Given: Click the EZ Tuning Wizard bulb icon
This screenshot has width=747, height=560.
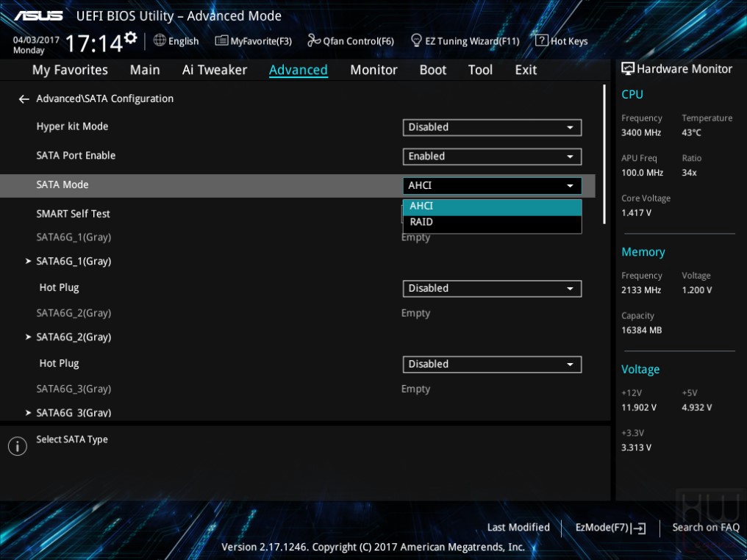Looking at the screenshot, I should coord(416,40).
